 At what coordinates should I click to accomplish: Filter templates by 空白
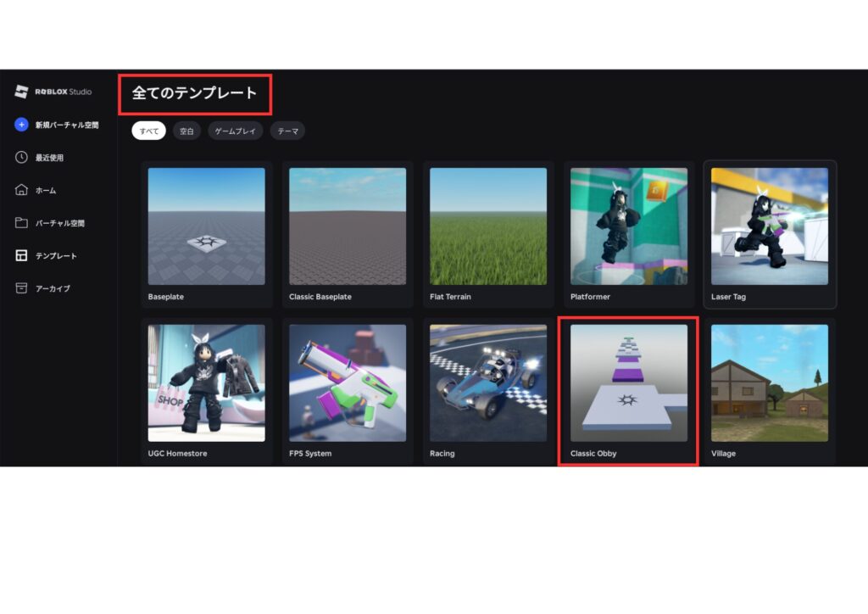[186, 131]
